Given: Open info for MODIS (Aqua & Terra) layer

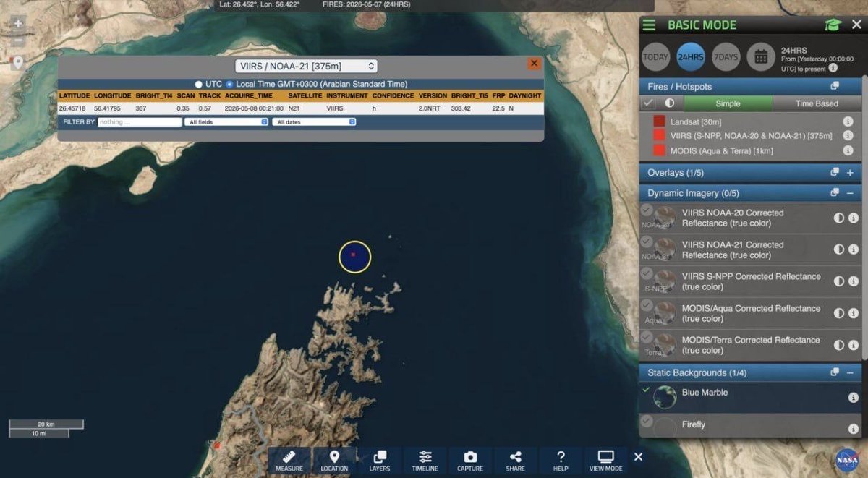Looking at the screenshot, I should [848, 150].
